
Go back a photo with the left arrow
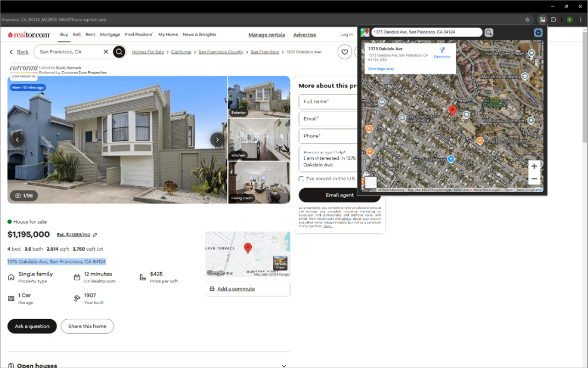pos(17,139)
